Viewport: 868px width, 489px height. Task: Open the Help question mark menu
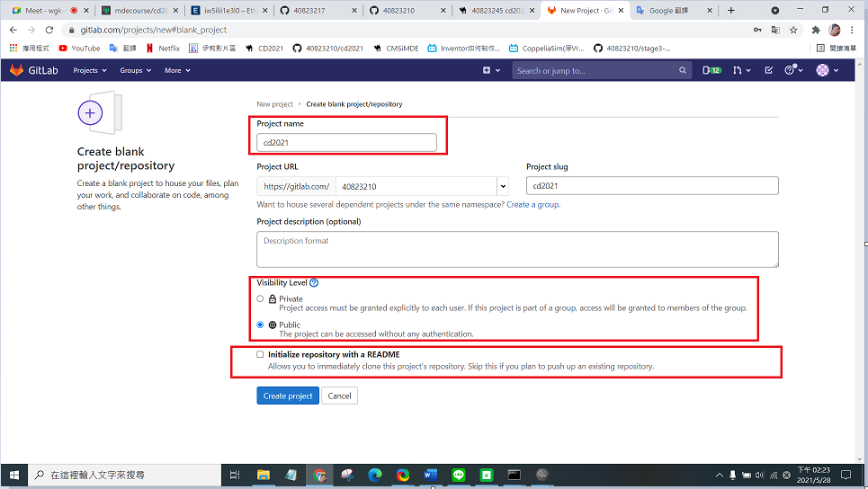[x=792, y=70]
